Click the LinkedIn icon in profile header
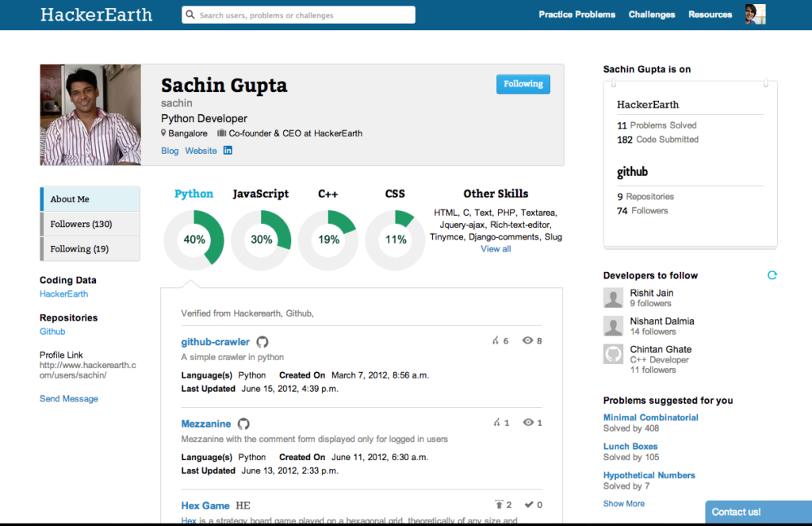 coord(228,151)
